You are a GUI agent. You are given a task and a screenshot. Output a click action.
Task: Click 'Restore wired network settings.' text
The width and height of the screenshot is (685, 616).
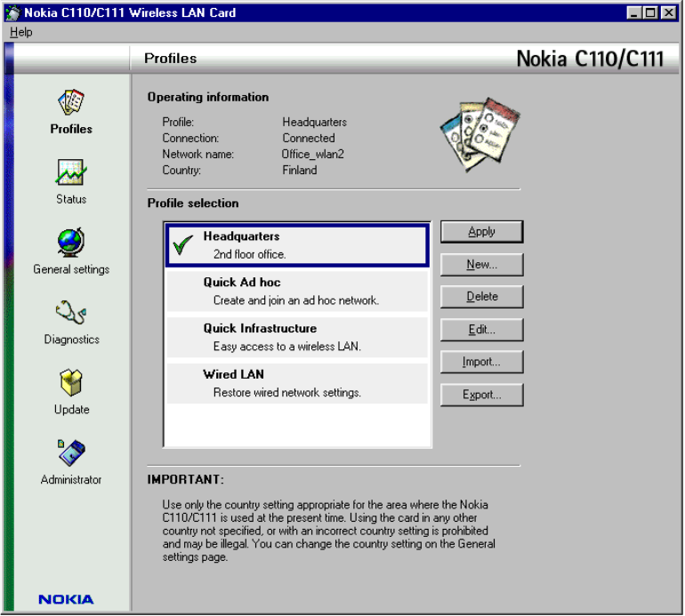tap(287, 393)
